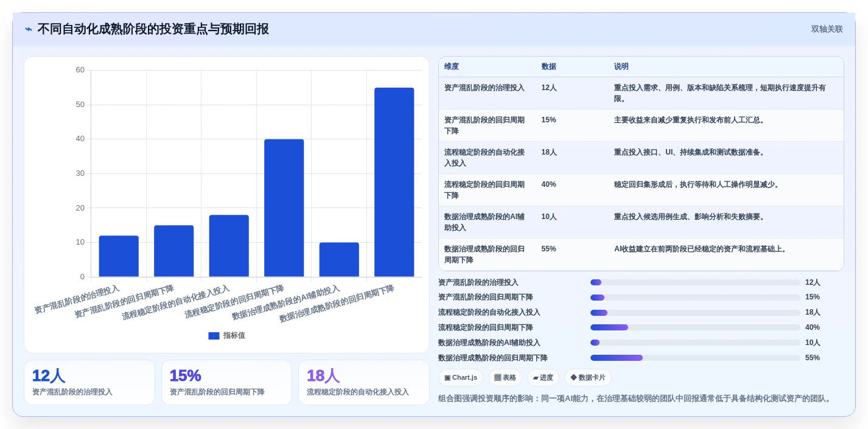Click the 15% progress bar
Screen dimensions: 868x429
[695, 297]
